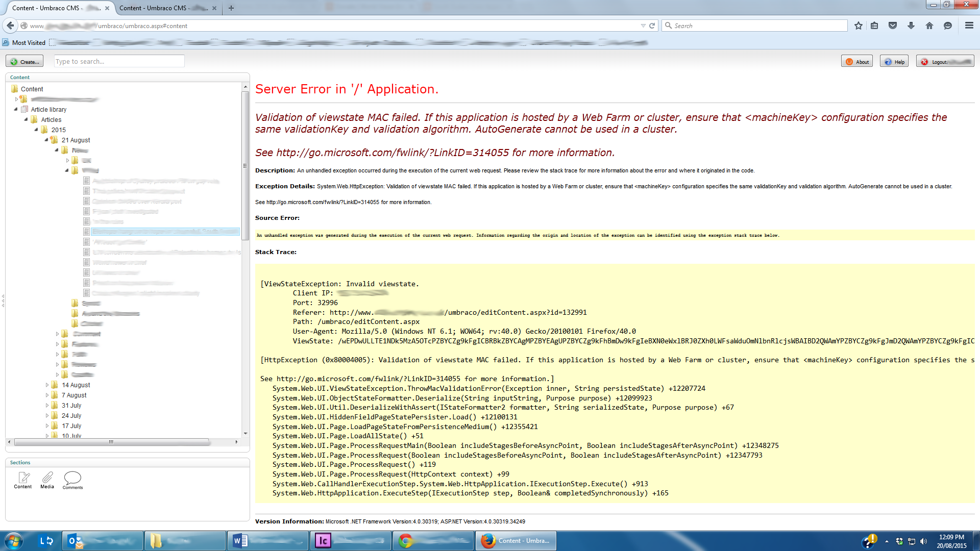Image resolution: width=980 pixels, height=551 pixels.
Task: Open the Umbraco Help button
Action: (894, 62)
